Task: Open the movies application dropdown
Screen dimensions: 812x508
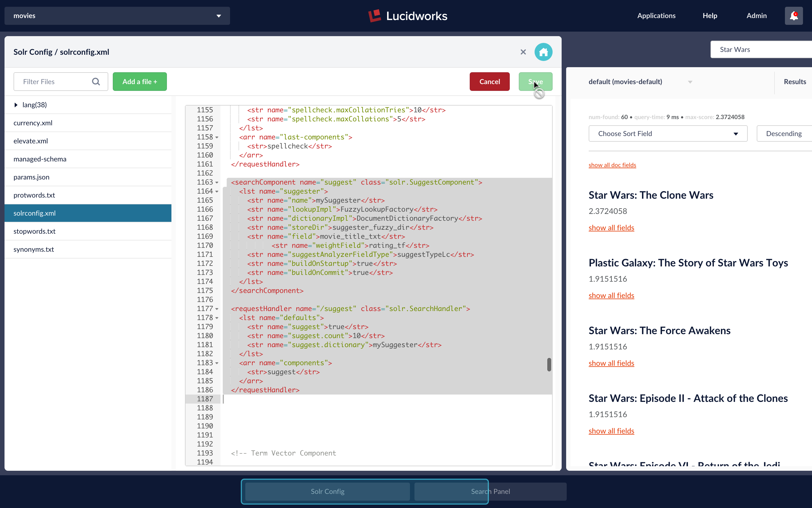Action: [x=117, y=16]
